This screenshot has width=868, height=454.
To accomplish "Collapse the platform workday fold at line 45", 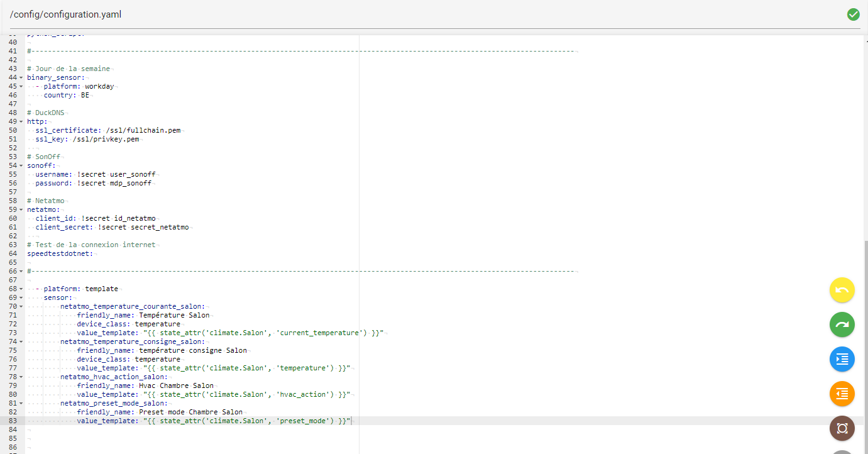I will pos(21,87).
